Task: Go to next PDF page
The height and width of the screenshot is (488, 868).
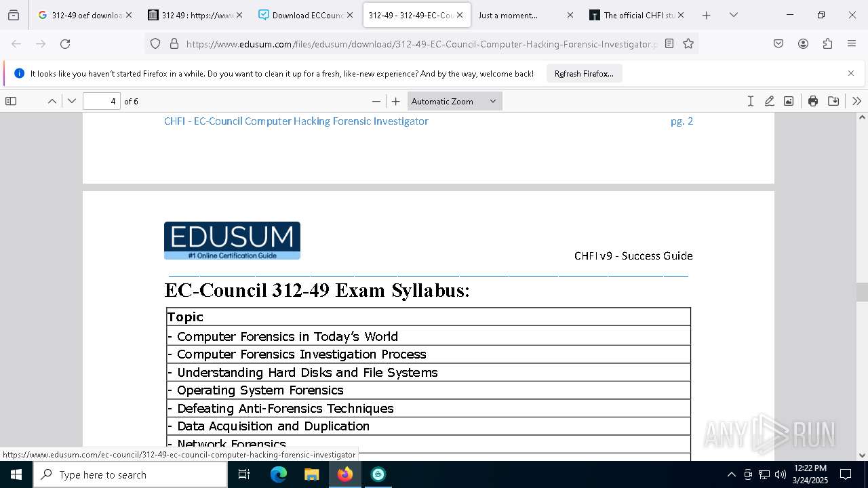Action: tap(72, 101)
